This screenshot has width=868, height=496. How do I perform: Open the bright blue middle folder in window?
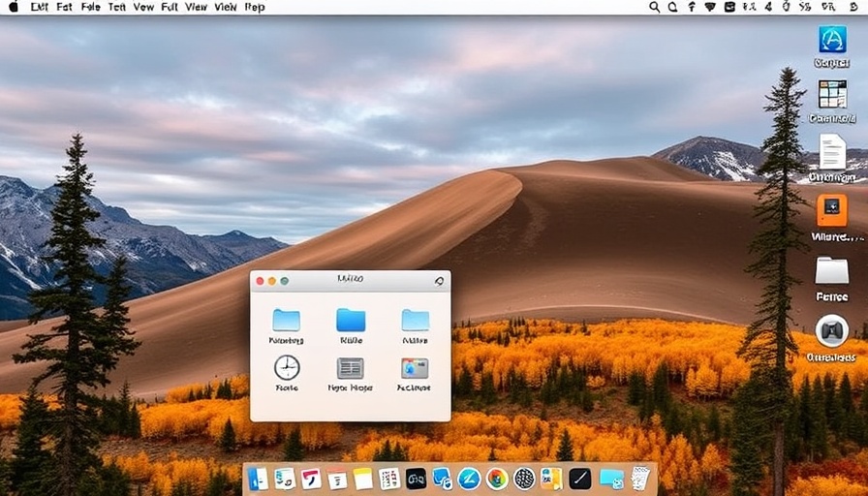pos(351,320)
